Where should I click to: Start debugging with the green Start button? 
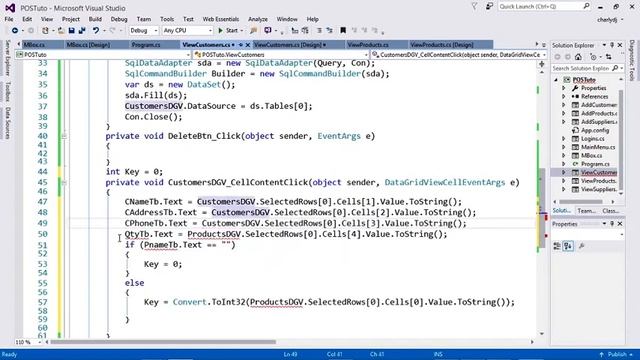pyautogui.click(x=228, y=31)
